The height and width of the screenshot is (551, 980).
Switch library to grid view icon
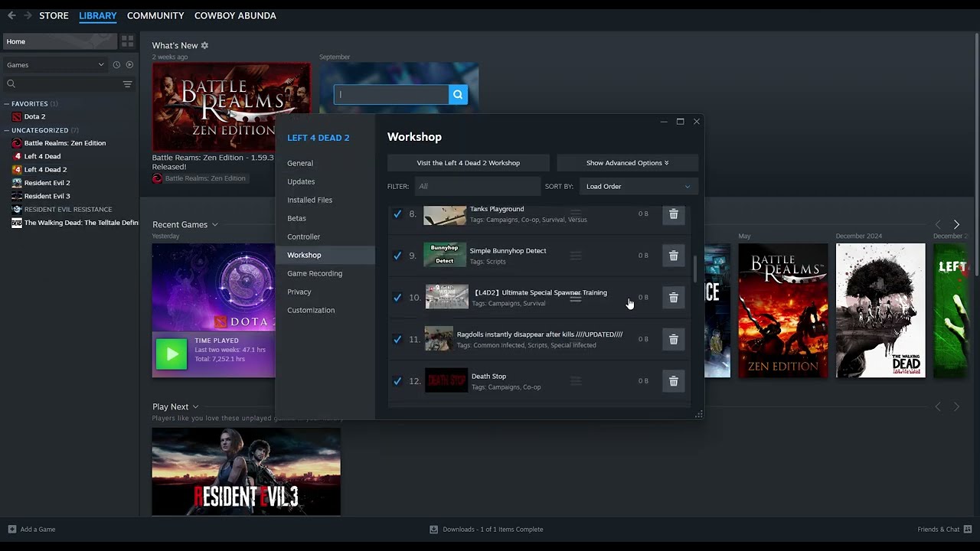[x=128, y=41]
